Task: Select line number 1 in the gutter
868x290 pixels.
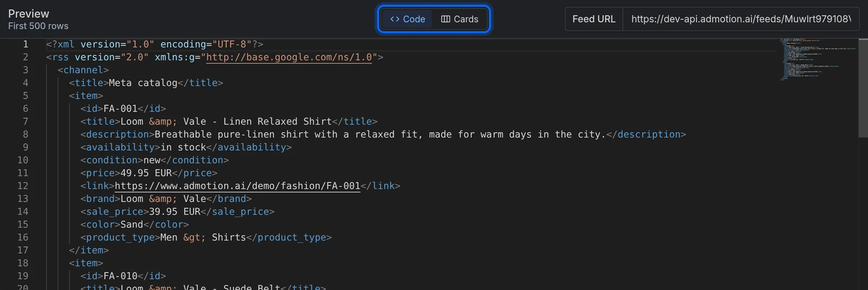Action: (x=25, y=44)
